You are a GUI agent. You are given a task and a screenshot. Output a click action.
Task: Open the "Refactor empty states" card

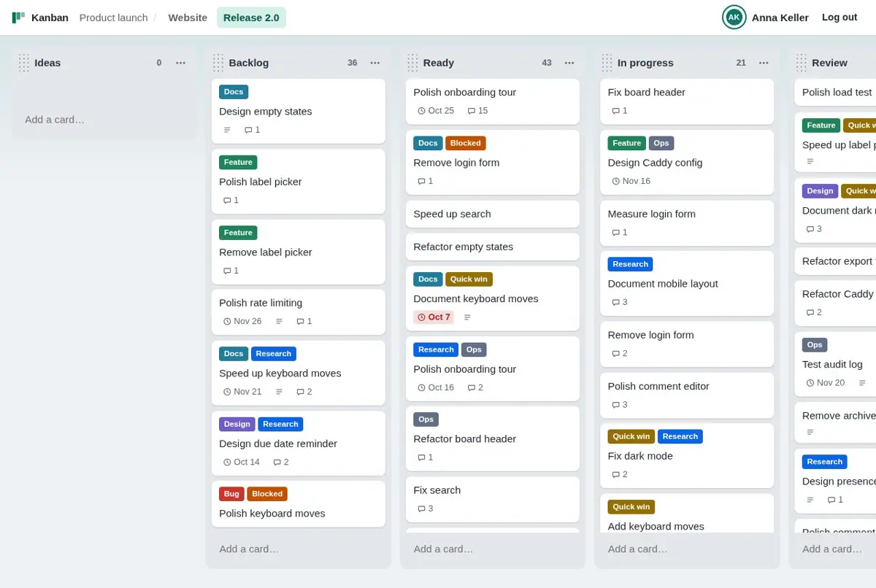(x=493, y=247)
